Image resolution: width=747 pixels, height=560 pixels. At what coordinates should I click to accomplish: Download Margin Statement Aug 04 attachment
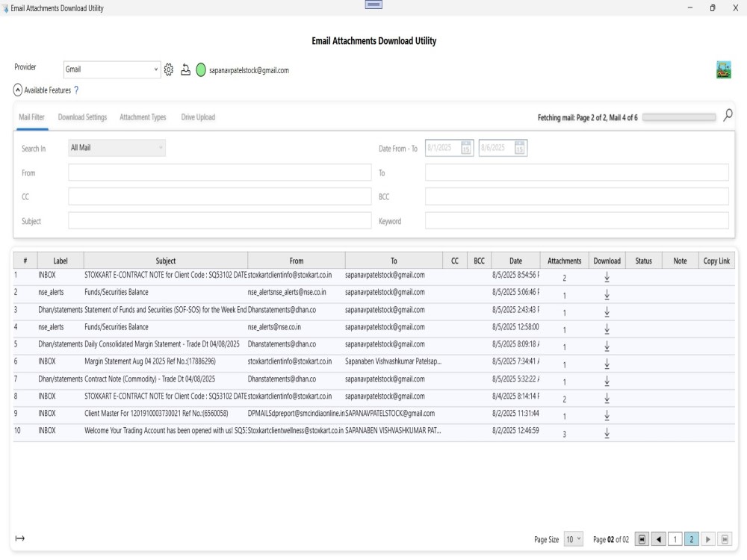tap(607, 364)
